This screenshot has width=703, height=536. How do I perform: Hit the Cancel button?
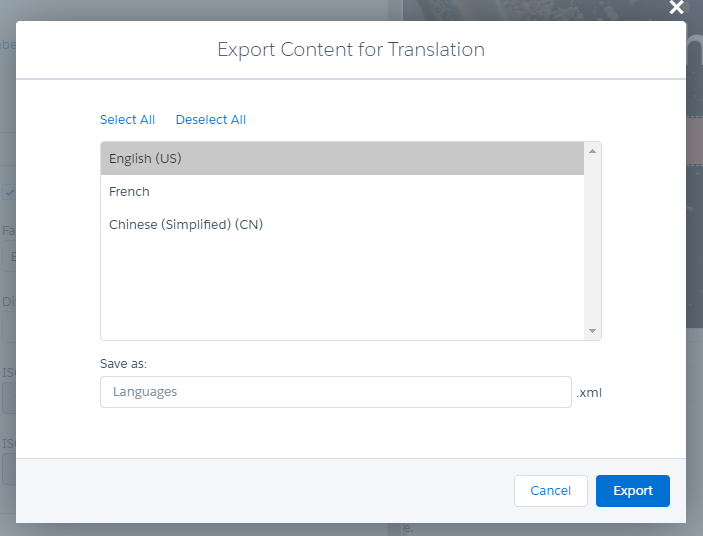point(550,491)
